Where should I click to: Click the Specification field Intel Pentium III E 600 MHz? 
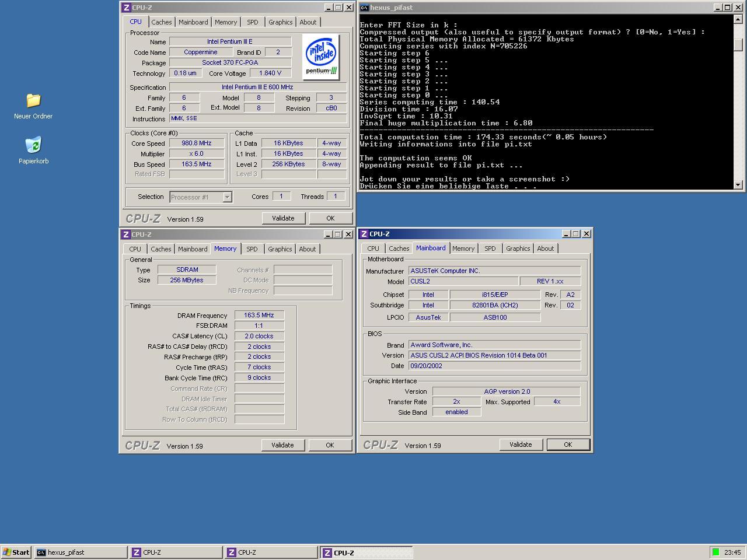pyautogui.click(x=257, y=87)
